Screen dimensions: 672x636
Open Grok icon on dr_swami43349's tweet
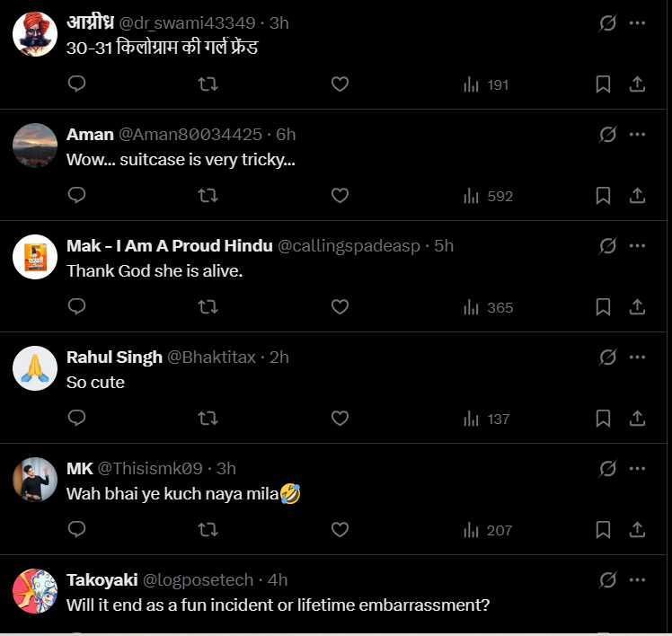[608, 23]
